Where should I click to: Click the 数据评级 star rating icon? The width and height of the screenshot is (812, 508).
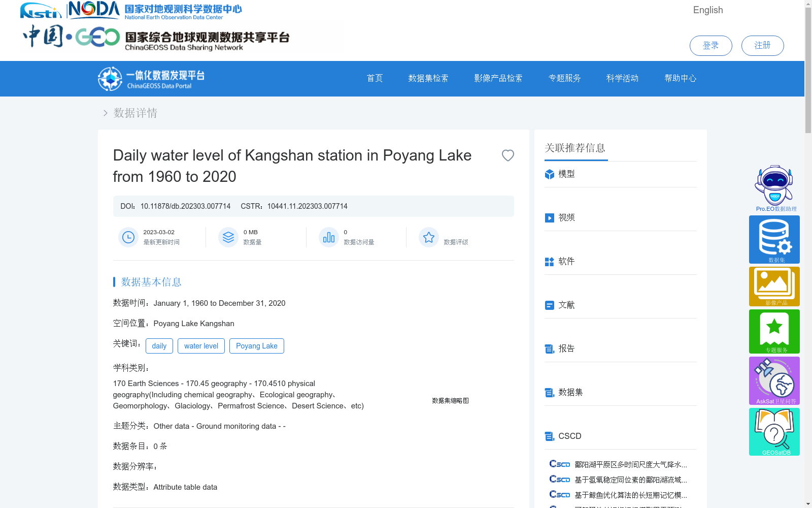point(429,237)
